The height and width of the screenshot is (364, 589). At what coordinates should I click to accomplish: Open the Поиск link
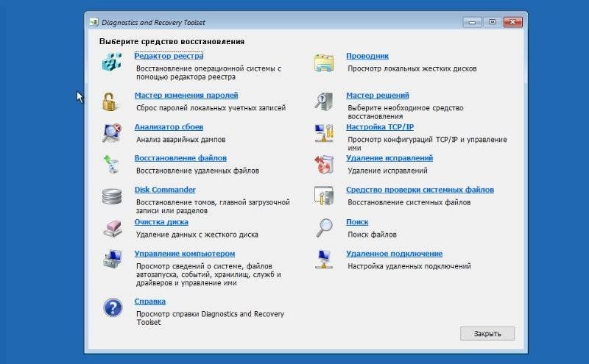coord(357,222)
